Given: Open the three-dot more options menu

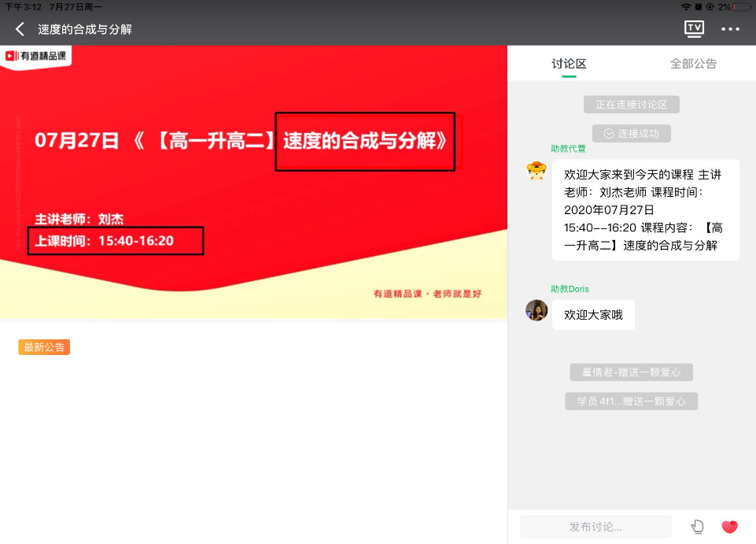Looking at the screenshot, I should coord(731,29).
